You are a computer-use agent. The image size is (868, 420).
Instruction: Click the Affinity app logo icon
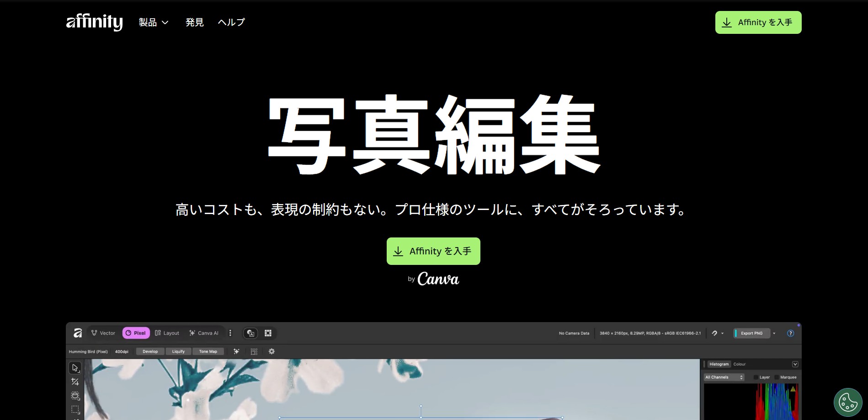coord(78,333)
